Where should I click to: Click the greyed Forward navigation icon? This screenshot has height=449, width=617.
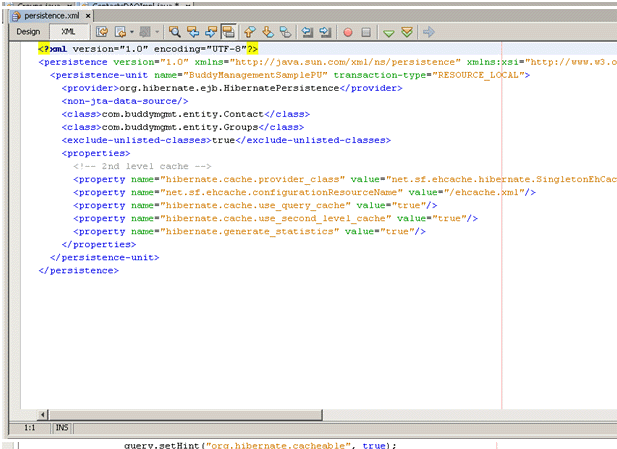(x=145, y=32)
